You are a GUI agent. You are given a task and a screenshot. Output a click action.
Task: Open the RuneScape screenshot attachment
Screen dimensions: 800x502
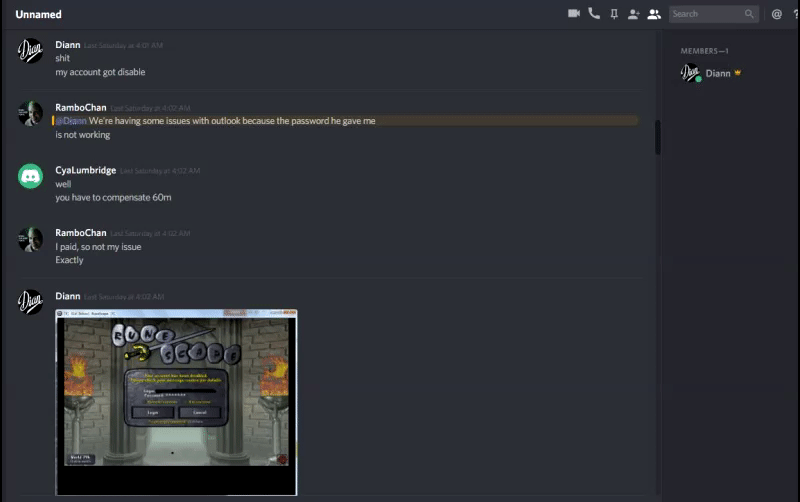pos(176,402)
